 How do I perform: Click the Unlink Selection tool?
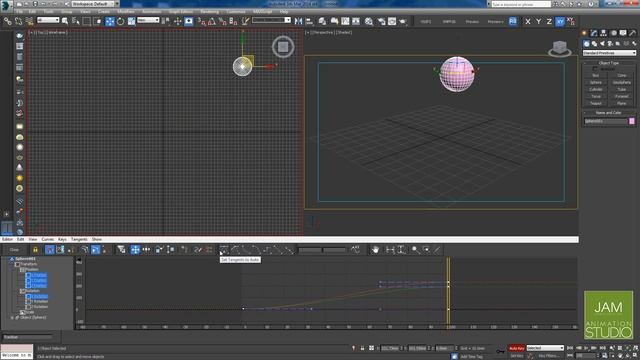click(x=18, y=21)
